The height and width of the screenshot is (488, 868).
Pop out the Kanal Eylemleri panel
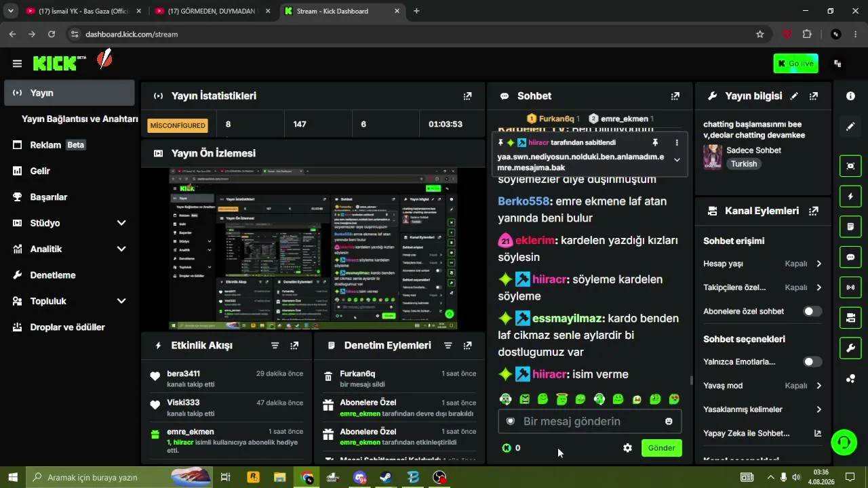tap(814, 211)
